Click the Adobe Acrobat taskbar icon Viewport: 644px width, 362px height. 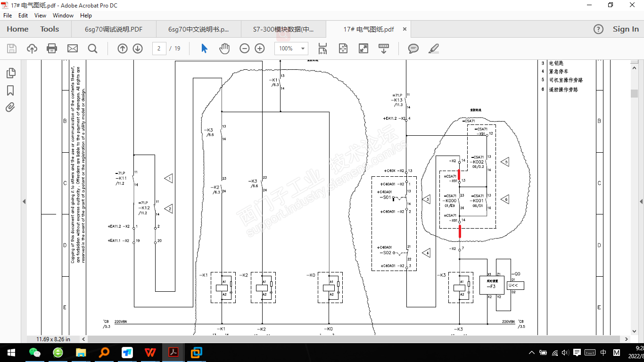click(173, 352)
